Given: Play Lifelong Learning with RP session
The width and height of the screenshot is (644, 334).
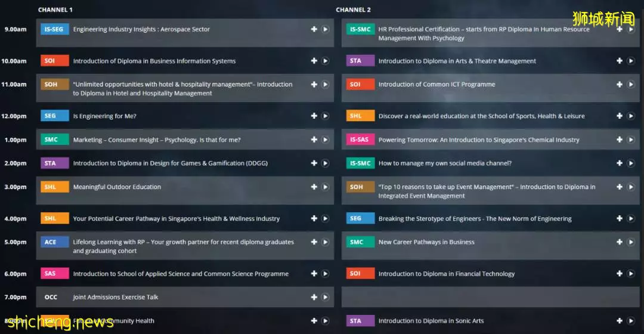Looking at the screenshot, I should [x=326, y=242].
